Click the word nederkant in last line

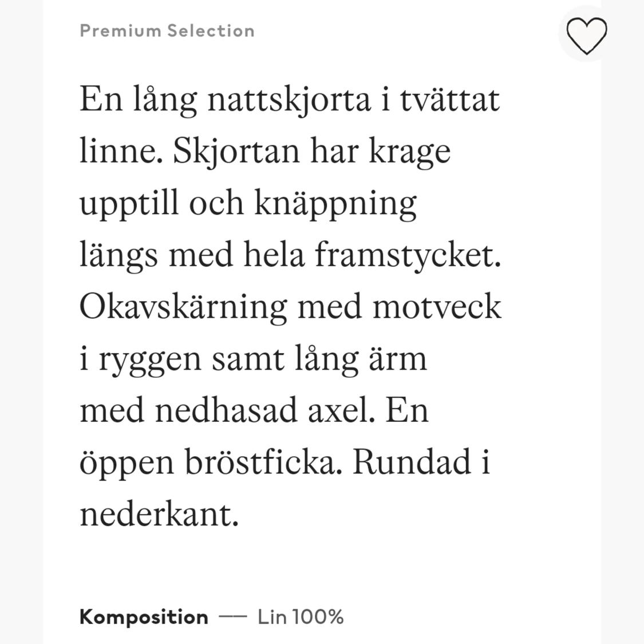159,514
